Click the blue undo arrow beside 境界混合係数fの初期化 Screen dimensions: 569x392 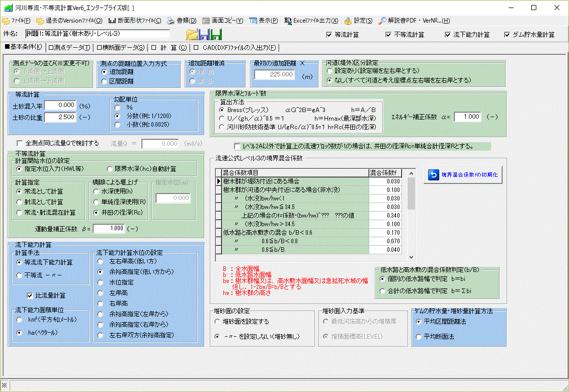tap(435, 175)
